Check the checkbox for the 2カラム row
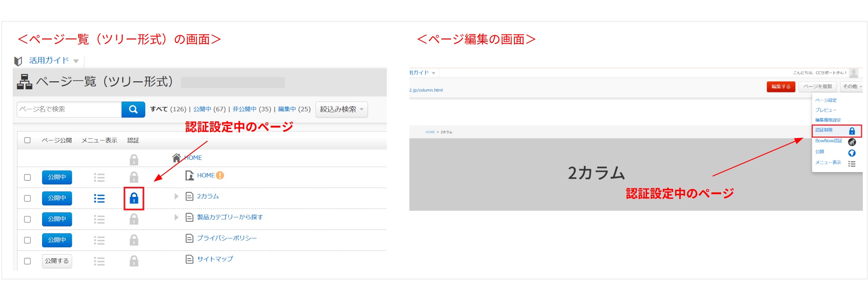 point(27,198)
